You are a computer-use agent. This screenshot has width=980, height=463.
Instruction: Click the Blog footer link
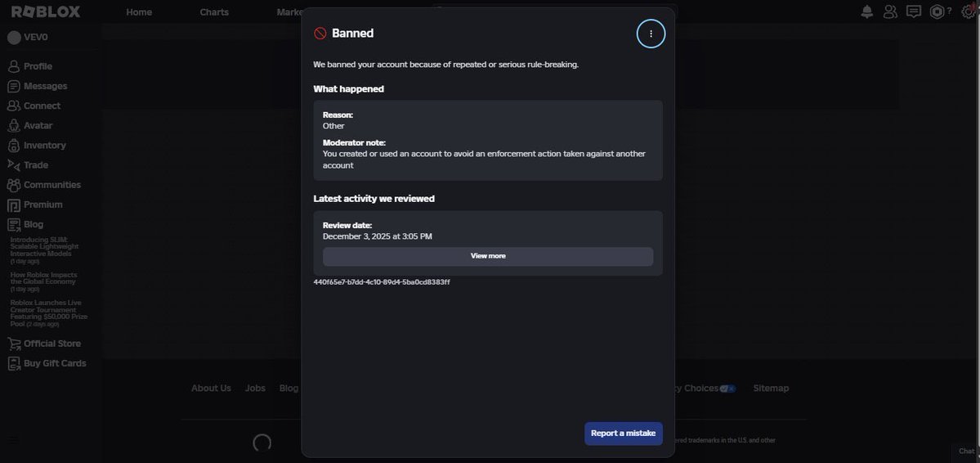coord(289,389)
